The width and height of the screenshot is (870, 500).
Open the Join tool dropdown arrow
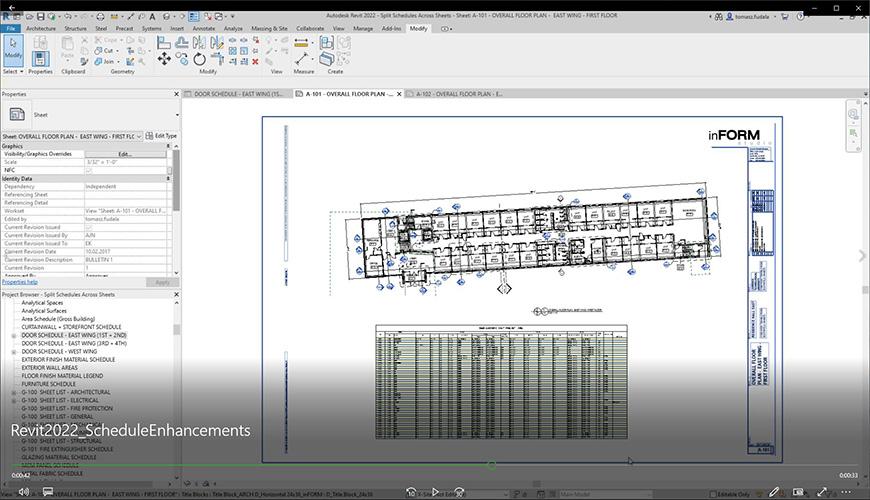tap(118, 62)
